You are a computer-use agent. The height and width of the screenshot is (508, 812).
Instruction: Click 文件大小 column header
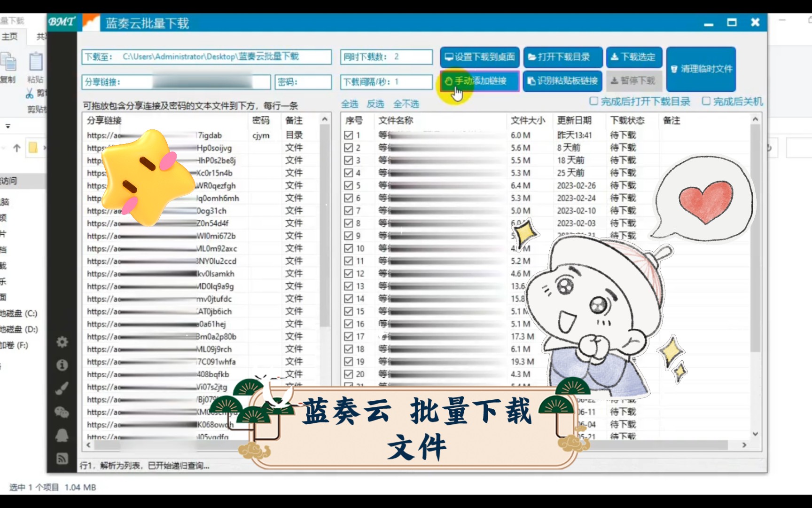coord(528,121)
